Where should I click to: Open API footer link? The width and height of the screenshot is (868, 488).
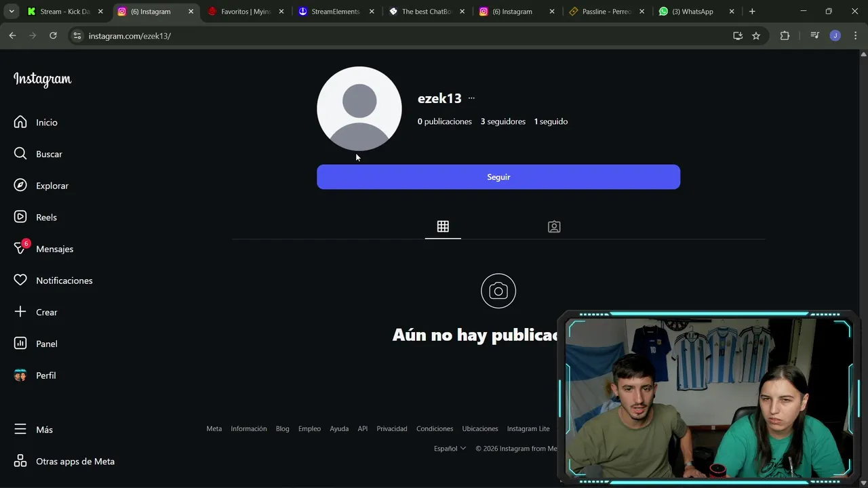point(363,428)
